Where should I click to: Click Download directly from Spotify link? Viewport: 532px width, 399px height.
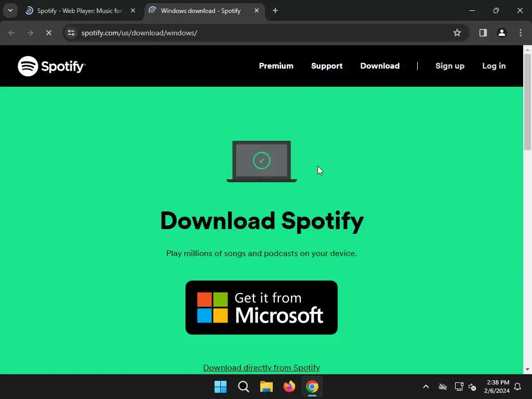tap(261, 367)
